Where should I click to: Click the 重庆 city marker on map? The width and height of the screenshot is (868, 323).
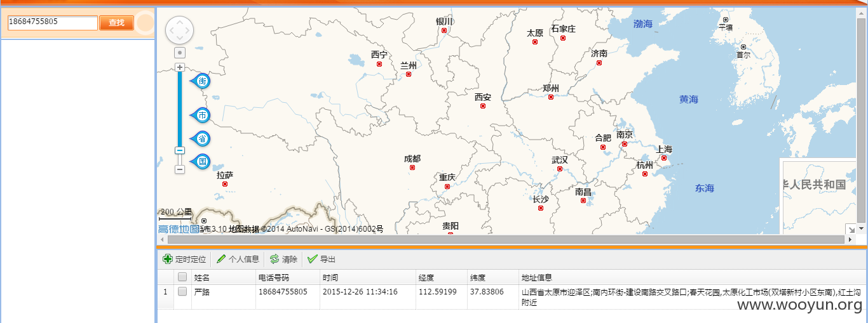[x=447, y=187]
